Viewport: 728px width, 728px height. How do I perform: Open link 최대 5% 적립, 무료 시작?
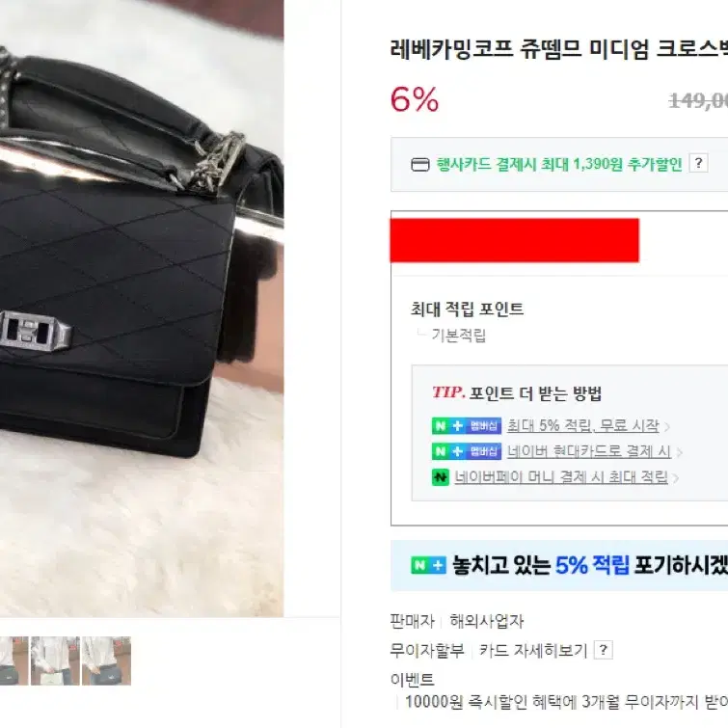(x=582, y=425)
